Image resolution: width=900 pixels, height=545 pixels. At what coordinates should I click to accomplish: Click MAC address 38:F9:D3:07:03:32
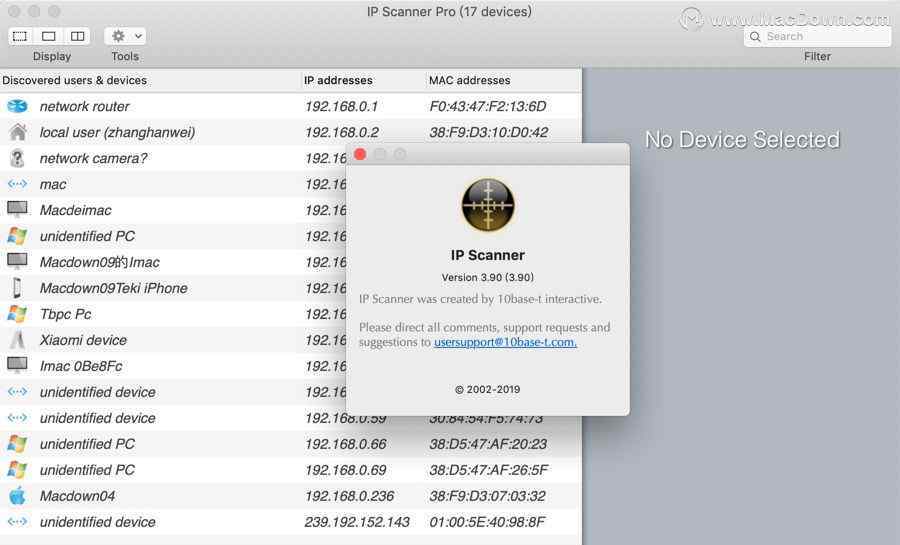(487, 496)
